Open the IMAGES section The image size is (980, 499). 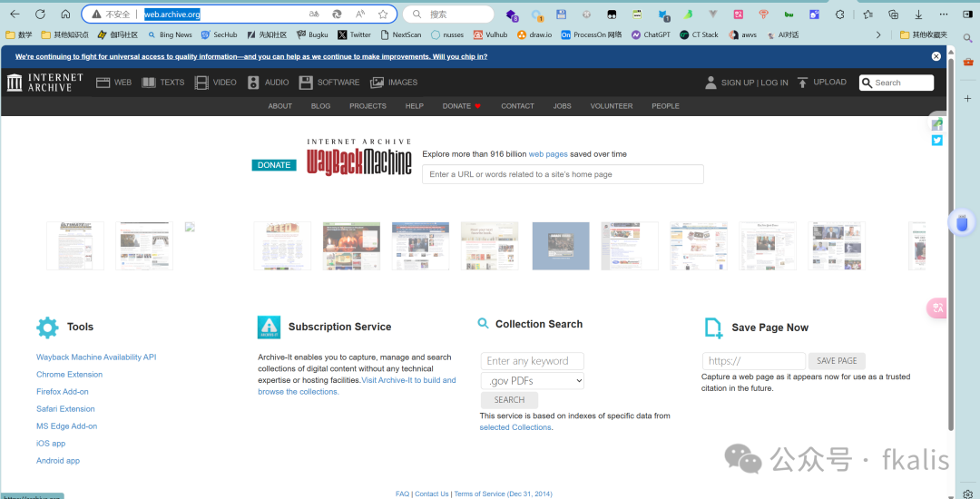click(394, 83)
